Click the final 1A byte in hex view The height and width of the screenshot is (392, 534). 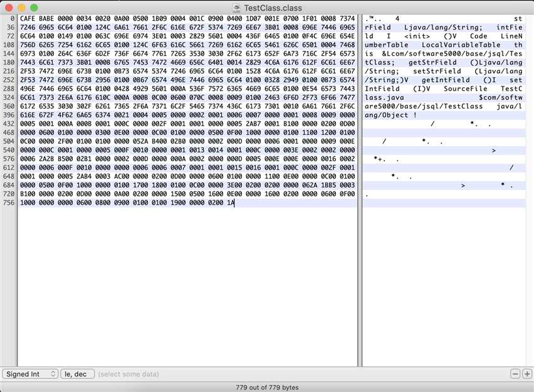(x=231, y=203)
